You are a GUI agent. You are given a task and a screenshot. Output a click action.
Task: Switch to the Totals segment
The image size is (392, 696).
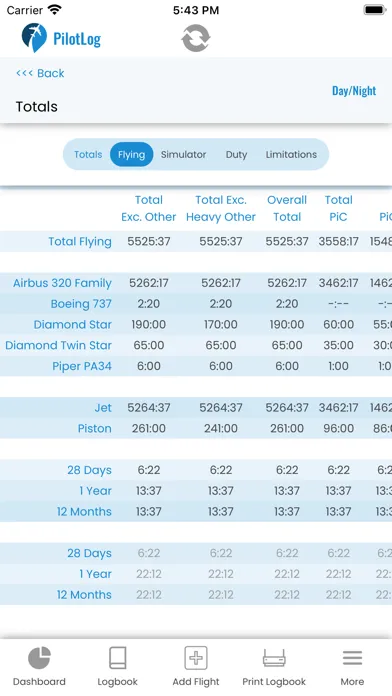click(88, 154)
